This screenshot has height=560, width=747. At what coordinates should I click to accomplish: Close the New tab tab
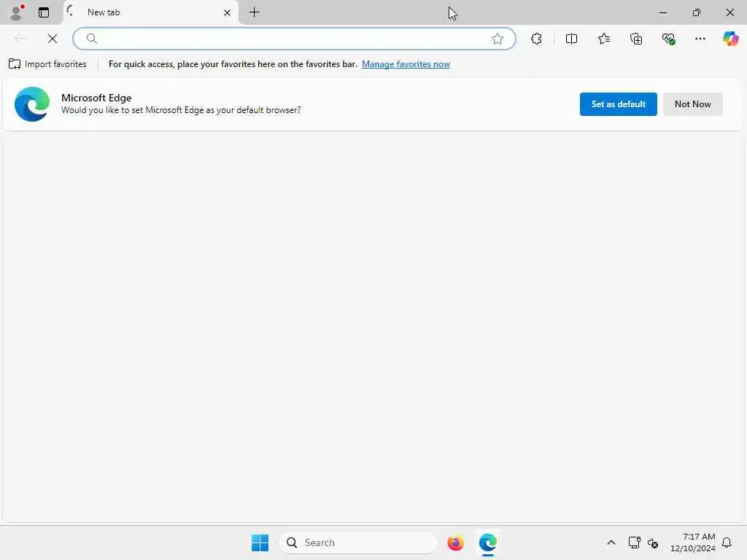click(x=228, y=13)
